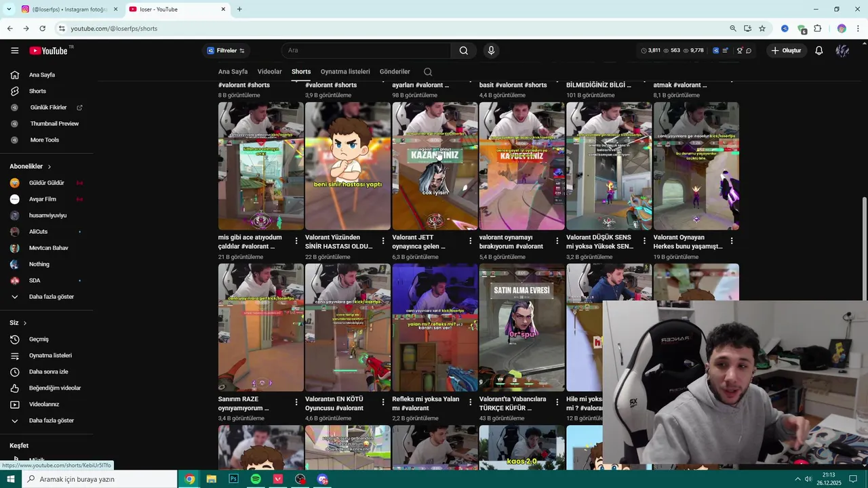
Task: Open a new Chrome tab
Action: 239,9
